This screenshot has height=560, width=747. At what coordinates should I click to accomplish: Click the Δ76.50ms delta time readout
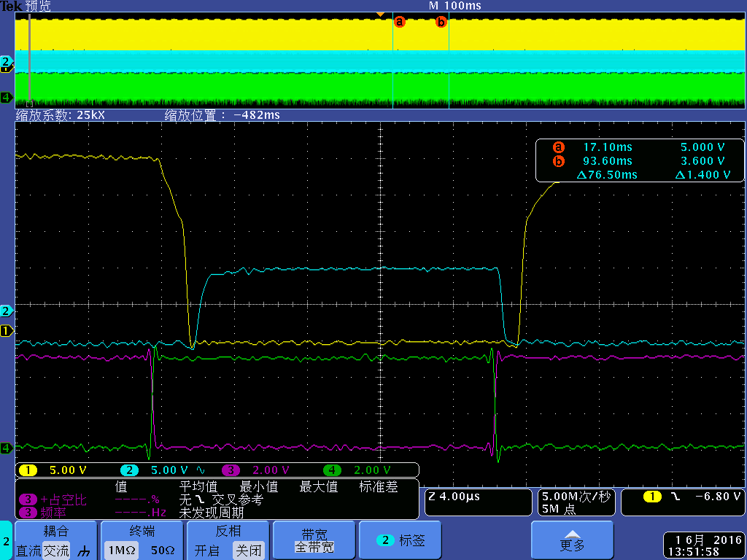pos(607,175)
